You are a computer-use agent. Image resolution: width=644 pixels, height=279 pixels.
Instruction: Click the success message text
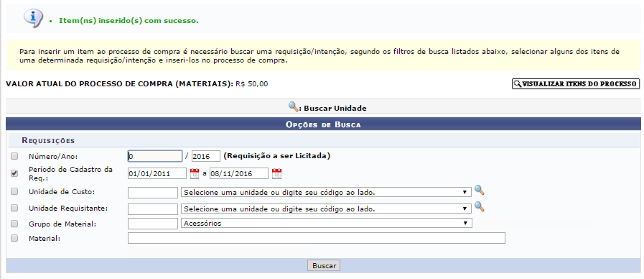(x=129, y=20)
